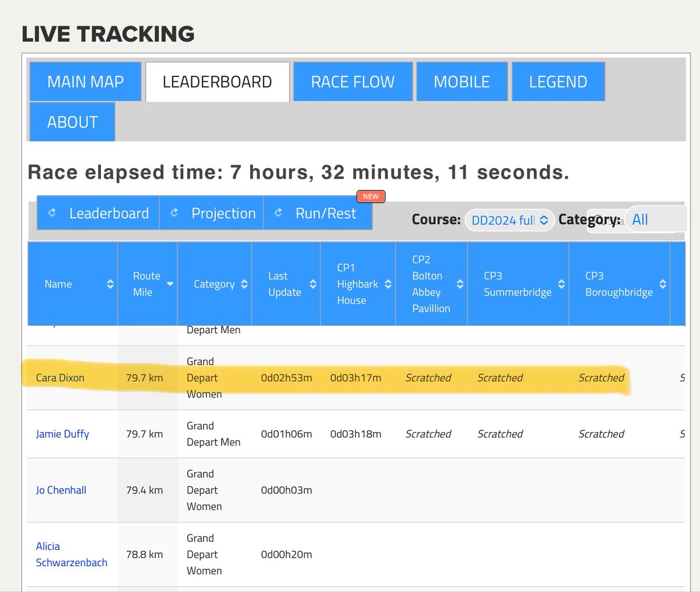Click the NEW badge on Run/Rest

pos(371,197)
